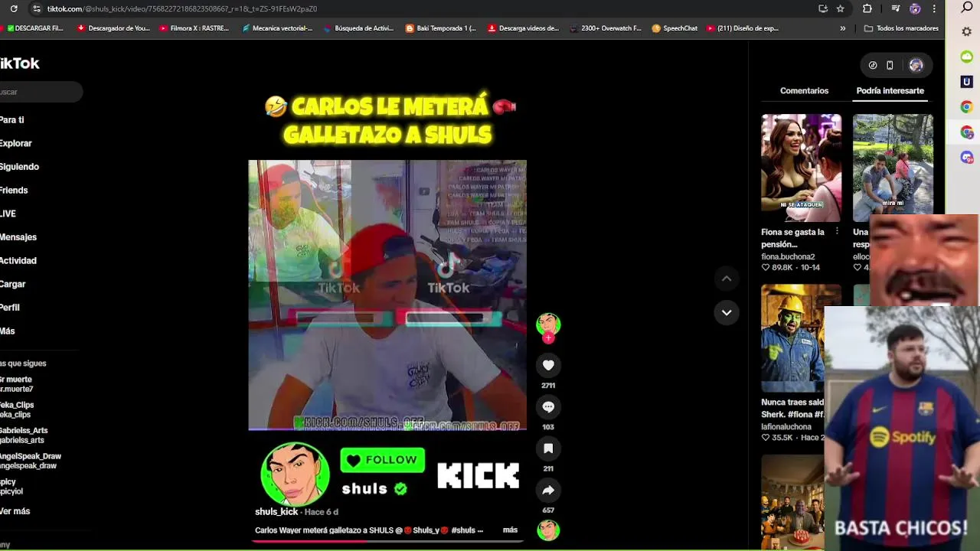
Task: Open Baki Temporada 1 bookmark
Action: (x=441, y=28)
